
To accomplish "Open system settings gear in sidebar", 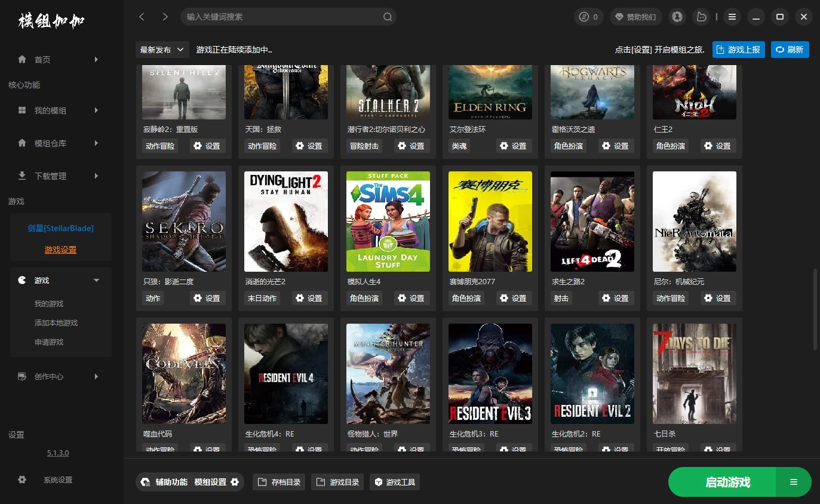I will 22,480.
